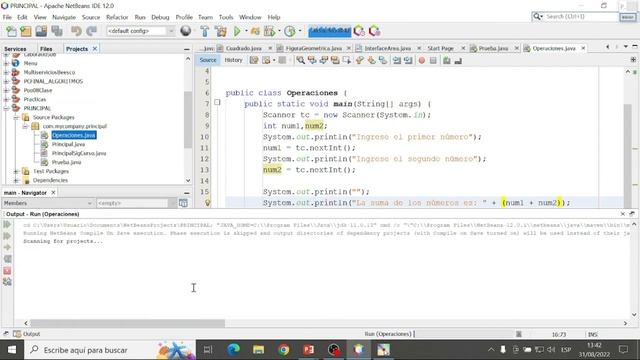Toggle the fold marker on line 7
The image size is (640, 360).
click(217, 102)
